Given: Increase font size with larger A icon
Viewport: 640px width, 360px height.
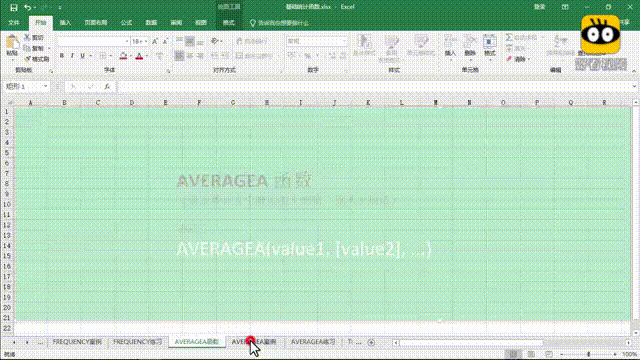Looking at the screenshot, I should pos(155,42).
